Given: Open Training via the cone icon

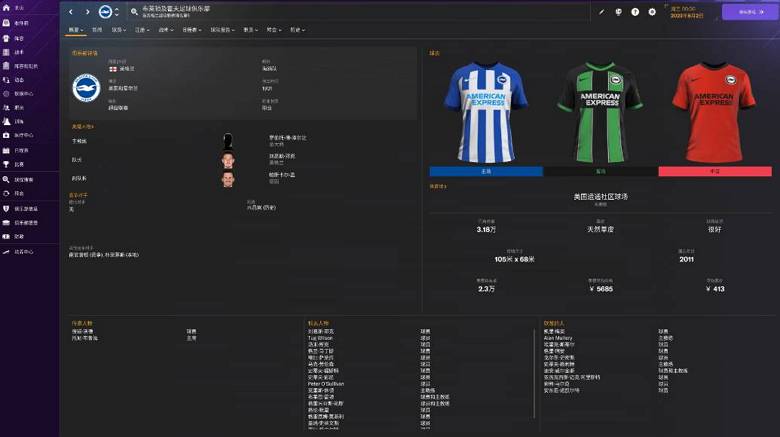Looking at the screenshot, I should click(x=6, y=121).
